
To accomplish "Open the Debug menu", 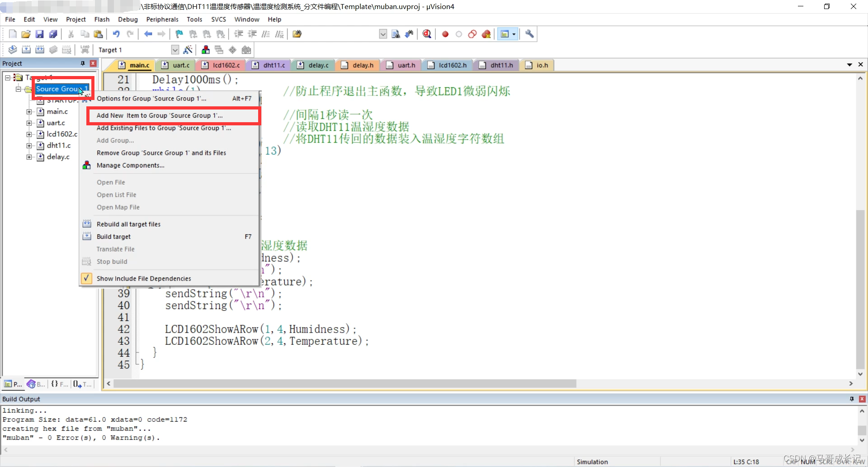I will (x=128, y=19).
